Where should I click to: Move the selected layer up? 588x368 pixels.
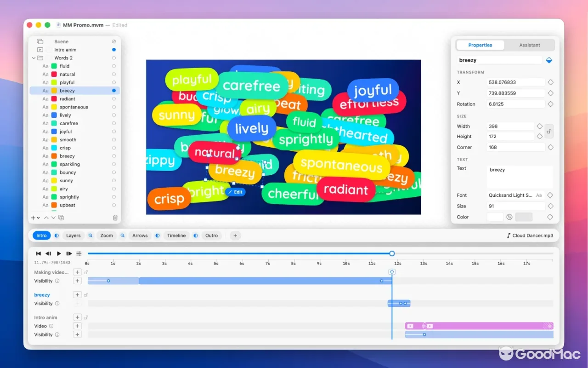(46, 218)
